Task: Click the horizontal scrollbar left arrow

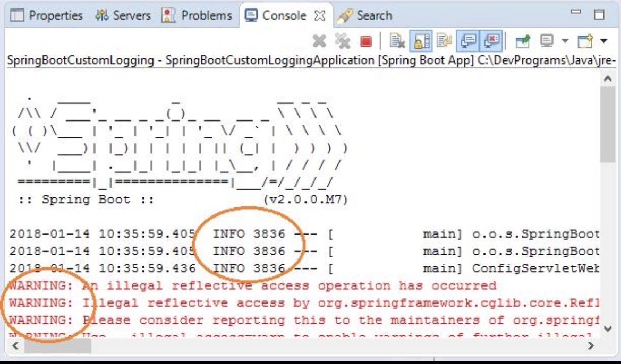Action: [15, 346]
